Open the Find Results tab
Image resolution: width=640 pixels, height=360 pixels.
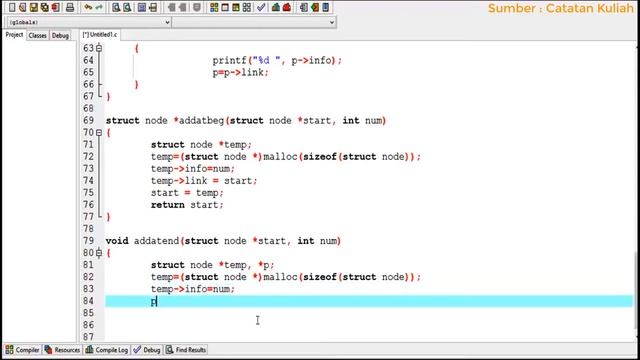click(x=186, y=350)
